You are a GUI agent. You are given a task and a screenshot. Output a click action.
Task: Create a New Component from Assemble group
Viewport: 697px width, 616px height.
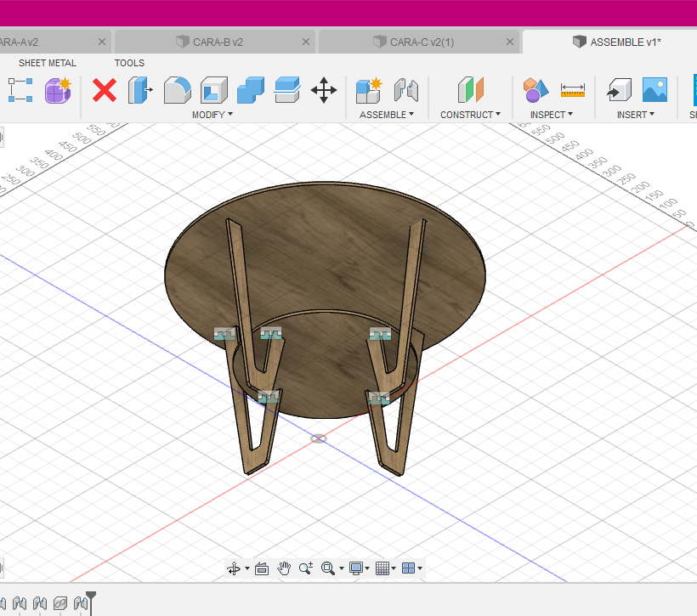pyautogui.click(x=369, y=90)
